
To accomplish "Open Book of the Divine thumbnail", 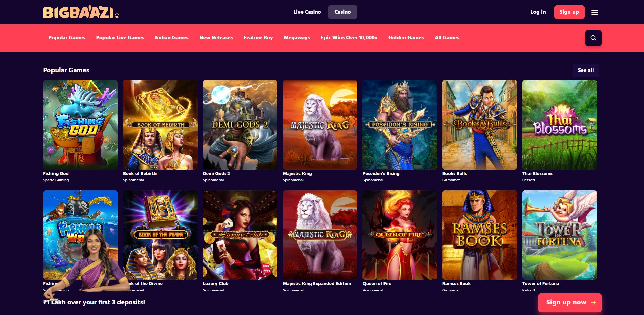I will [x=160, y=235].
